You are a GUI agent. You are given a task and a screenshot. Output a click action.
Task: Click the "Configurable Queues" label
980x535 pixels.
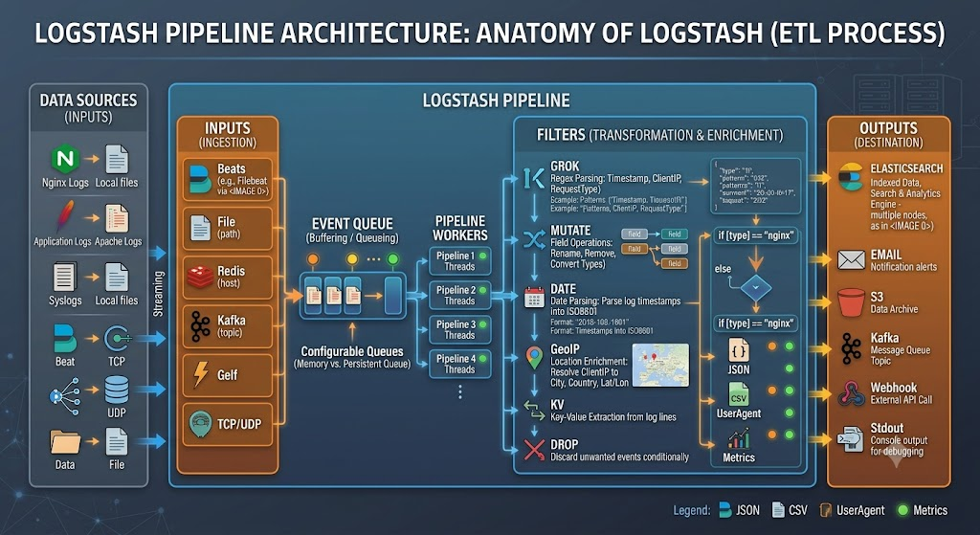[x=352, y=351]
